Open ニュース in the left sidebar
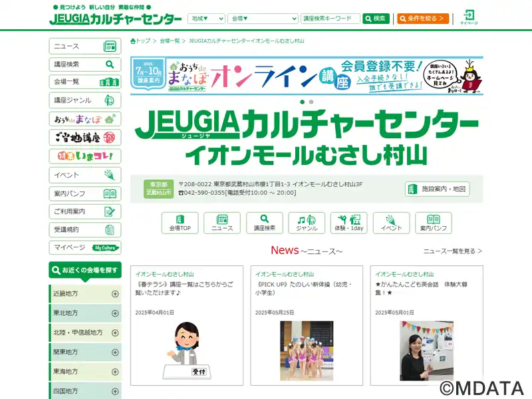This screenshot has height=399, width=532. point(85,46)
